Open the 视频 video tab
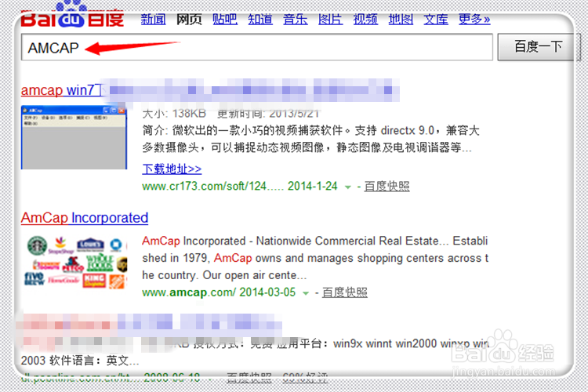The width and height of the screenshot is (588, 392). tap(365, 19)
